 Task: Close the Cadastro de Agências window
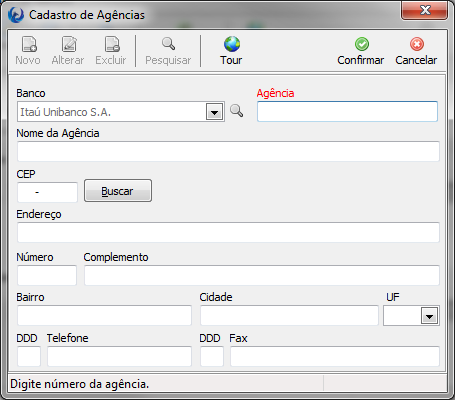pyautogui.click(x=424, y=10)
